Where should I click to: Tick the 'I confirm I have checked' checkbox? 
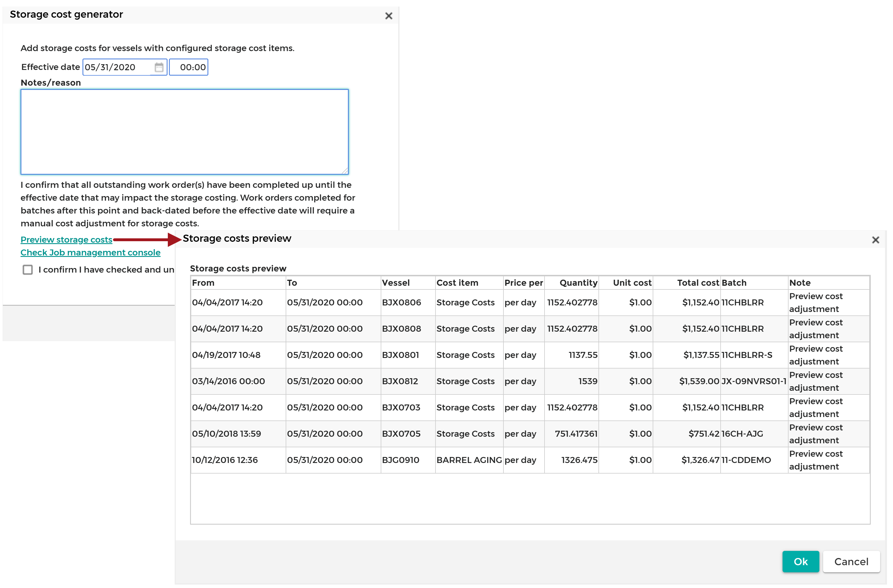[28, 270]
